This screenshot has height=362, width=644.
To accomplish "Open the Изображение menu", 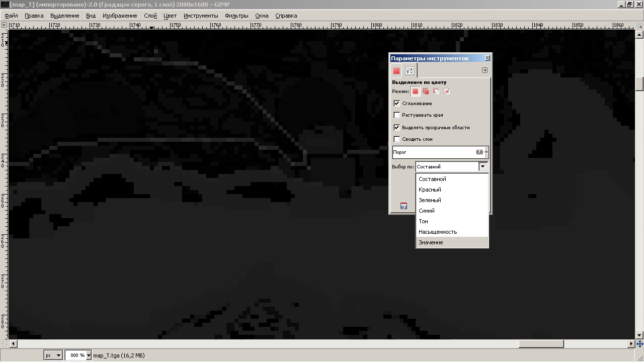I will (x=120, y=16).
